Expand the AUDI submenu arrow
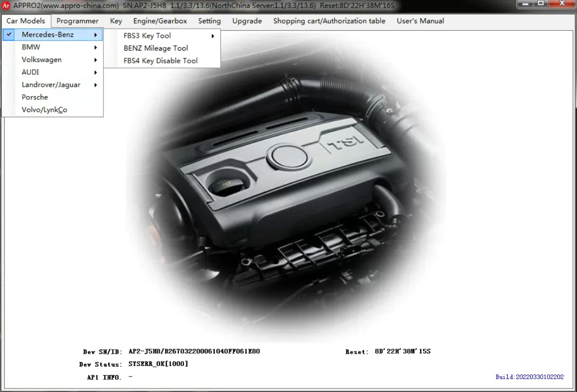 (x=96, y=72)
